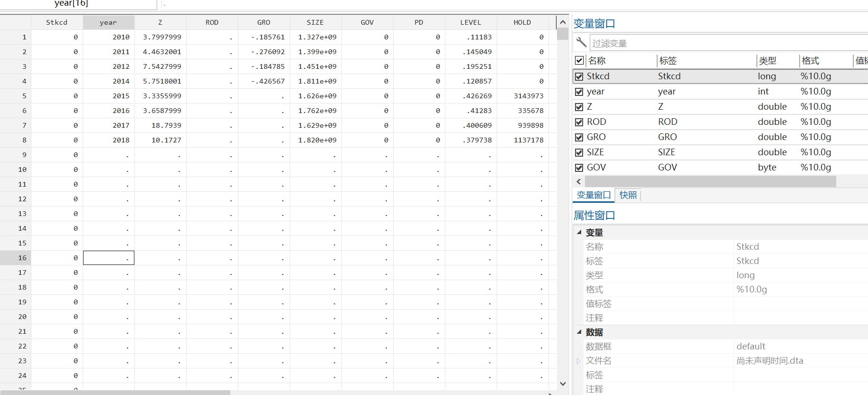Uncheck the Stkcd variable checkbox
The height and width of the screenshot is (395, 868).
click(x=579, y=76)
